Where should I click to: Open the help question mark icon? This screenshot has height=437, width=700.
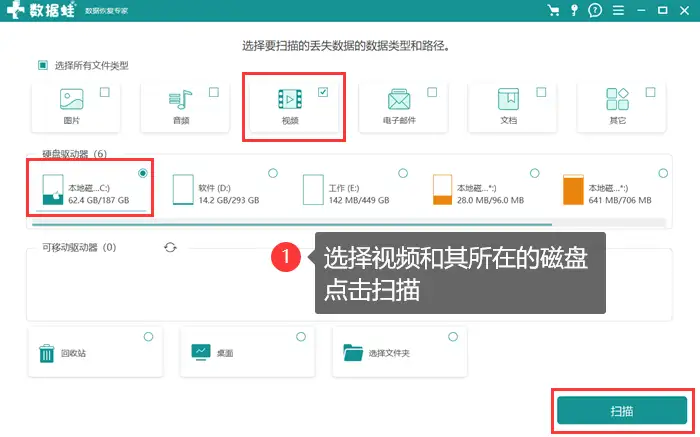click(x=595, y=10)
